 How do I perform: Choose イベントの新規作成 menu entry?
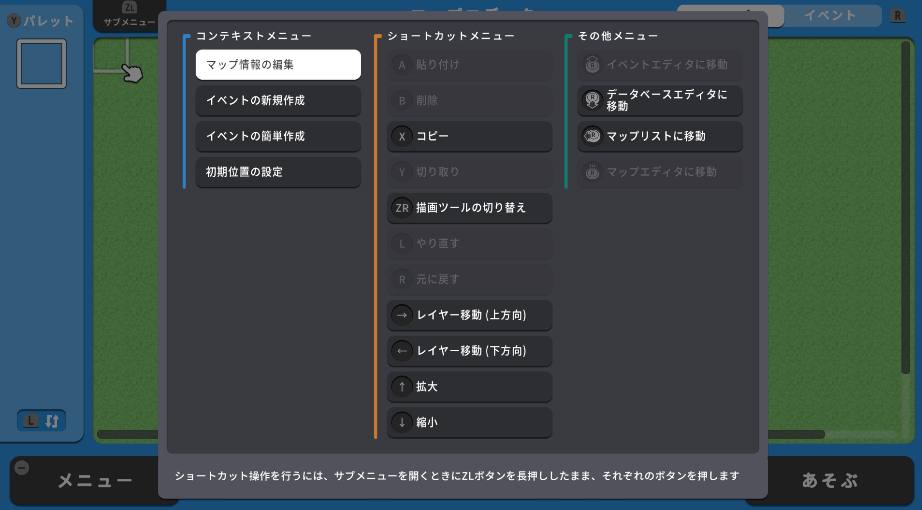[x=278, y=101]
